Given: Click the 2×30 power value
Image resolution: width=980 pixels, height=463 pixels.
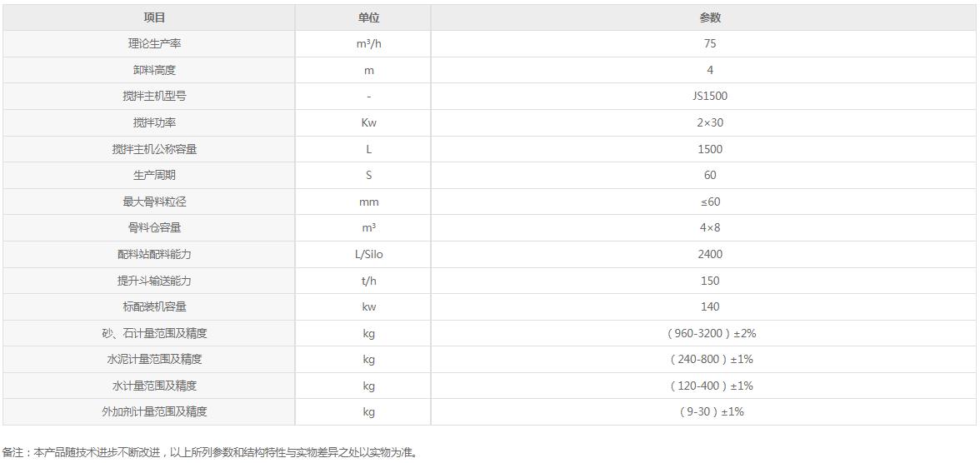Looking at the screenshot, I should click(x=710, y=123).
